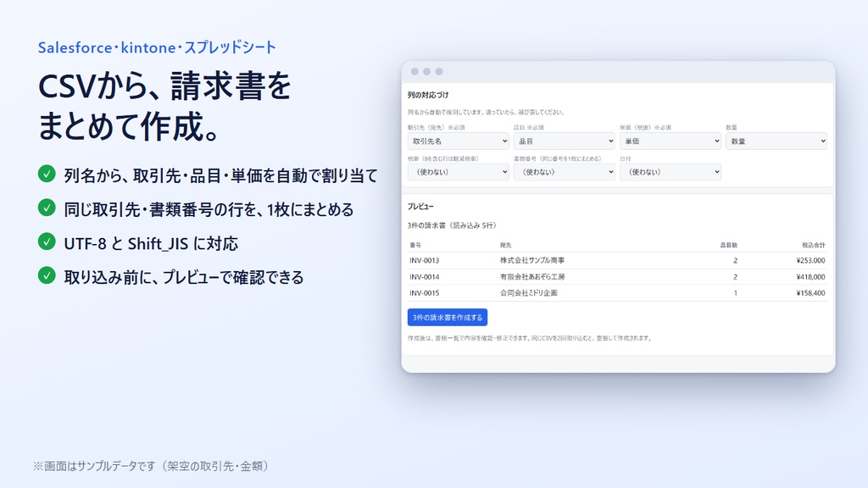Select the INV-0015 cell in the preview table
Screen dimensions: 868x488
point(424,293)
